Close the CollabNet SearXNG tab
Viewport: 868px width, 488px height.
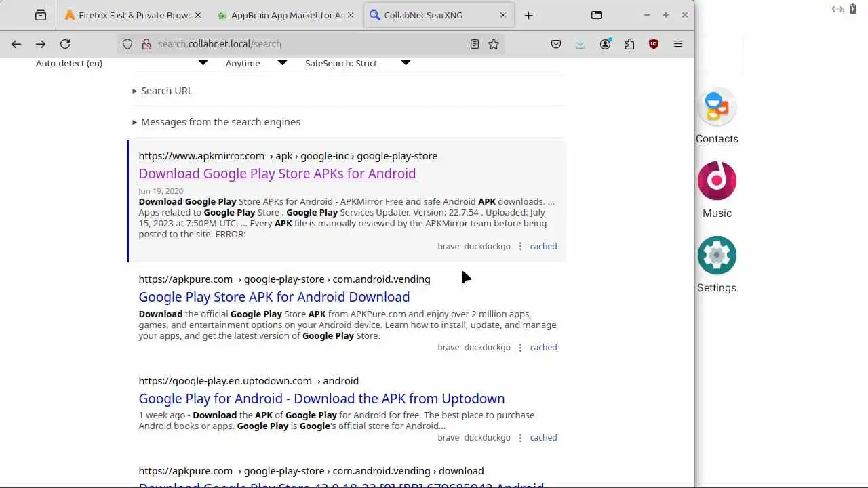tap(503, 15)
